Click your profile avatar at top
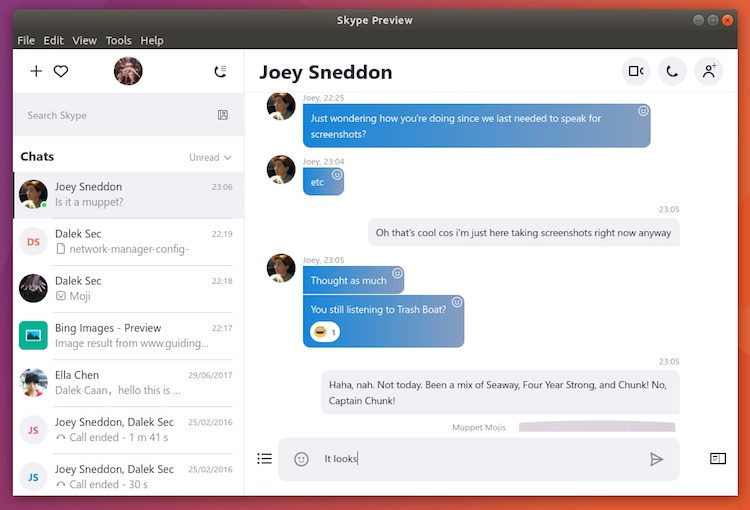Image resolution: width=750 pixels, height=510 pixels. pyautogui.click(x=128, y=71)
